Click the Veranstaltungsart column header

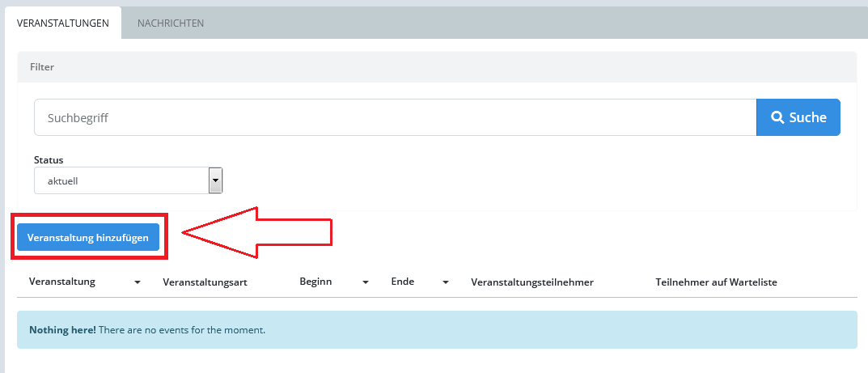205,282
